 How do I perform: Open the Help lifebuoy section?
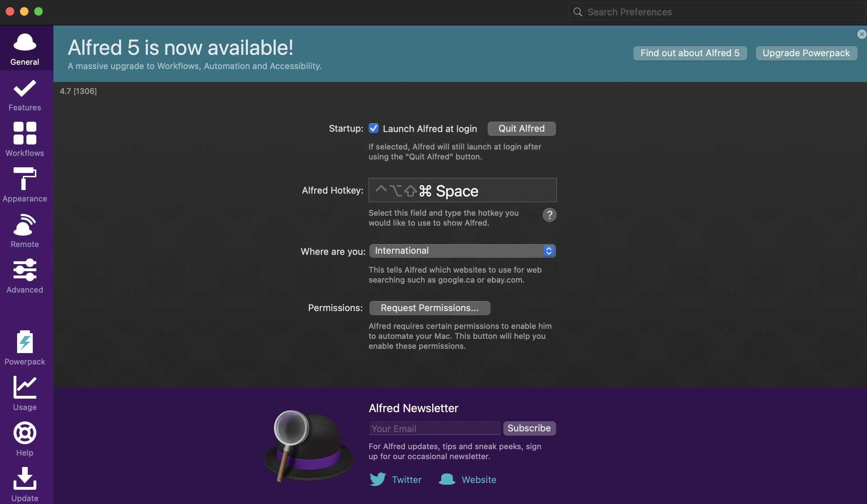pyautogui.click(x=25, y=439)
